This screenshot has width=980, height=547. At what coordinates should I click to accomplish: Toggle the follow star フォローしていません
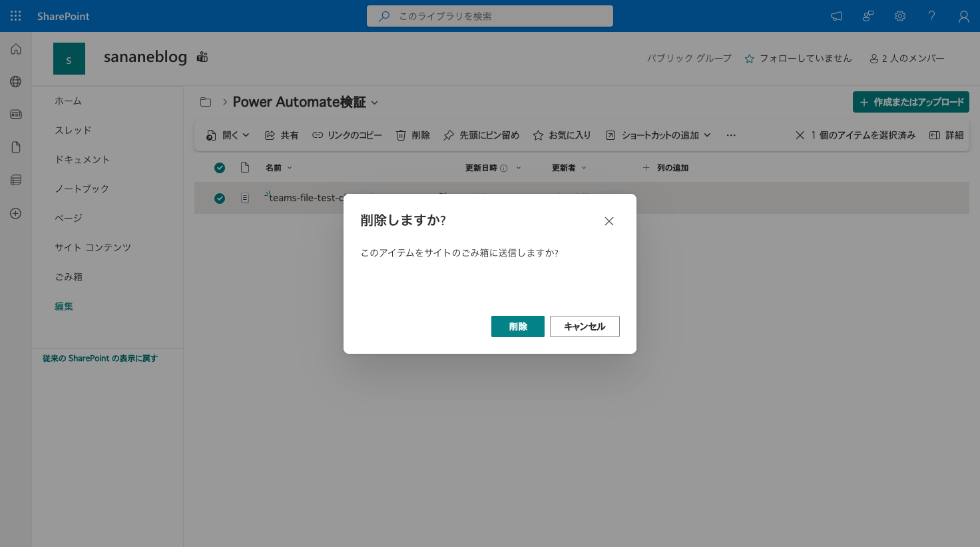click(x=798, y=59)
